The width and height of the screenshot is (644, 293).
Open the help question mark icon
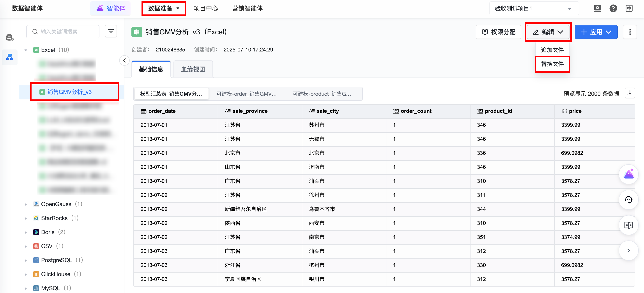coord(613,8)
